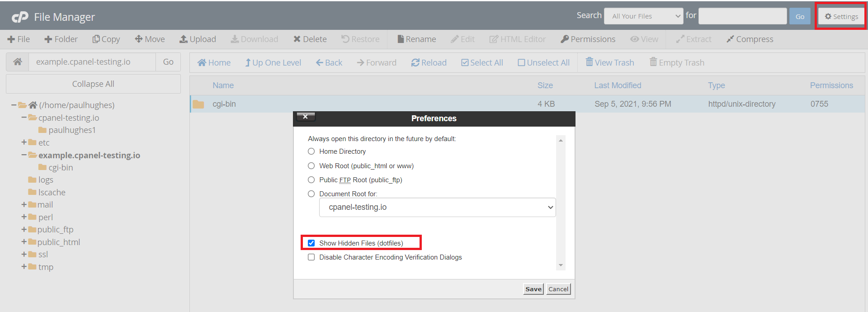This screenshot has height=312, width=868.
Task: Save the Preferences dialog
Action: tap(533, 289)
